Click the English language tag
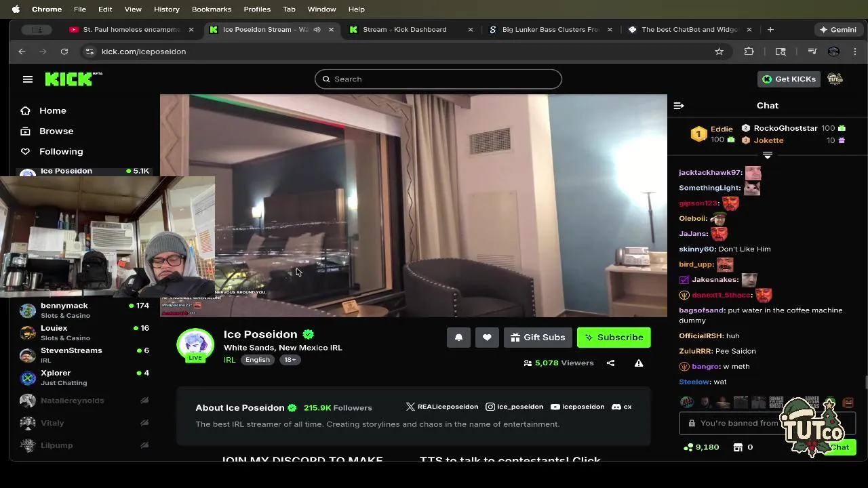 tap(258, 360)
